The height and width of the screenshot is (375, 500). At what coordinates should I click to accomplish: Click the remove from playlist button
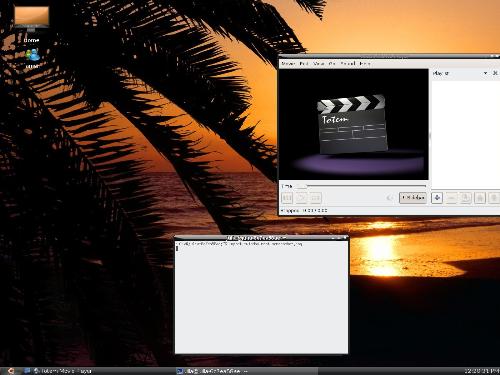coord(451,198)
